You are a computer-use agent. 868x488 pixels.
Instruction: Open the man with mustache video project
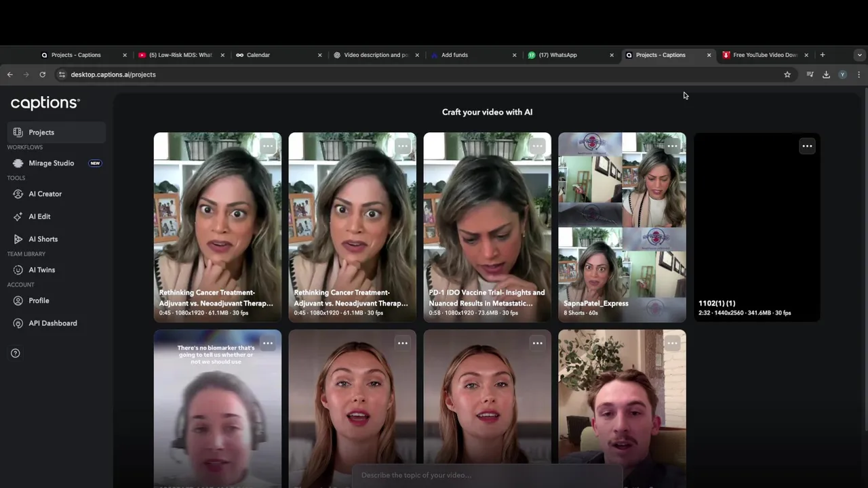point(623,409)
